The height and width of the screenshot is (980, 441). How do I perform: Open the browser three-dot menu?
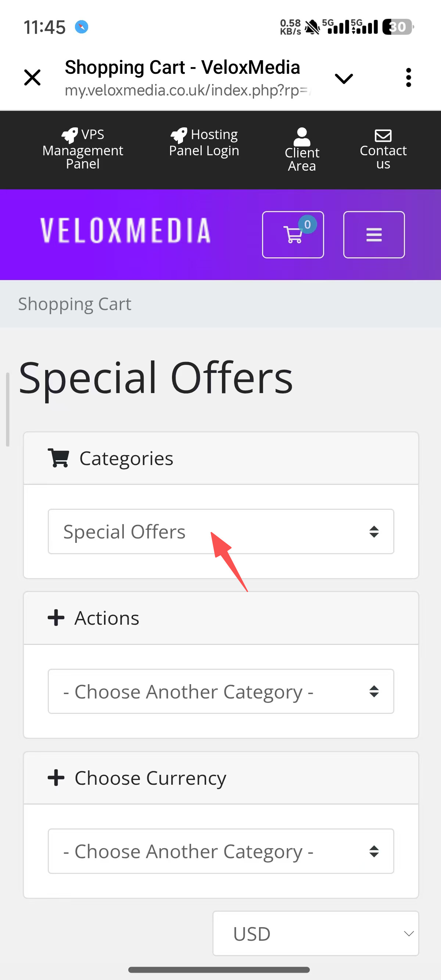click(408, 77)
